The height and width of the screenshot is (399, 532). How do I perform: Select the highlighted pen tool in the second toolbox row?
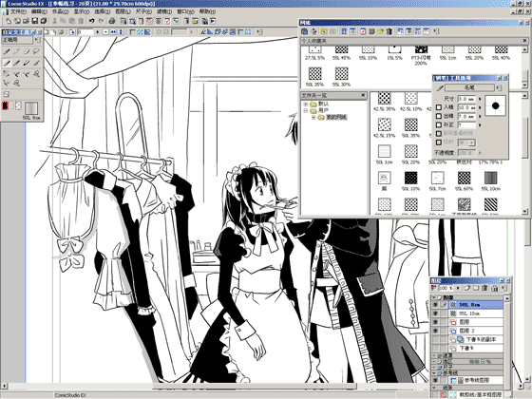click(7, 63)
